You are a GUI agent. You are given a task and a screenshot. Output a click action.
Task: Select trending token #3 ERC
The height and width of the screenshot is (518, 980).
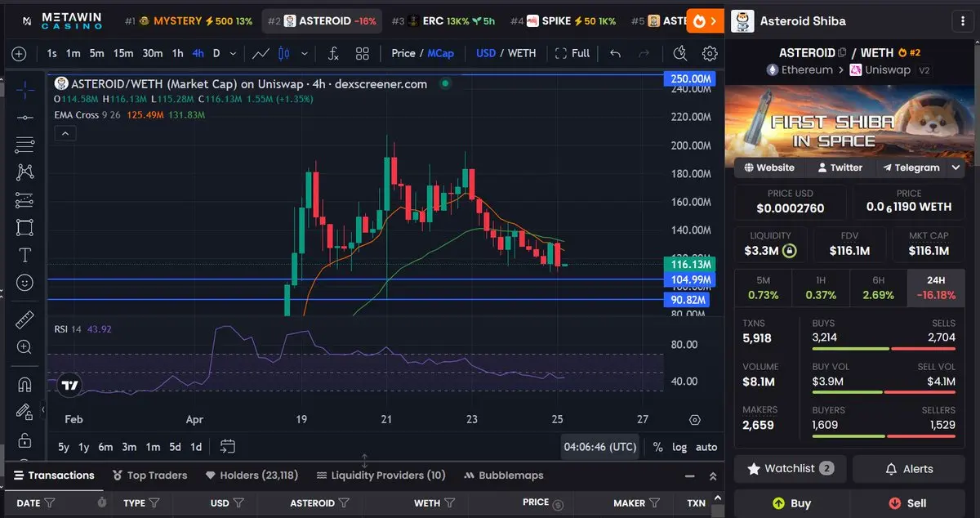point(443,21)
